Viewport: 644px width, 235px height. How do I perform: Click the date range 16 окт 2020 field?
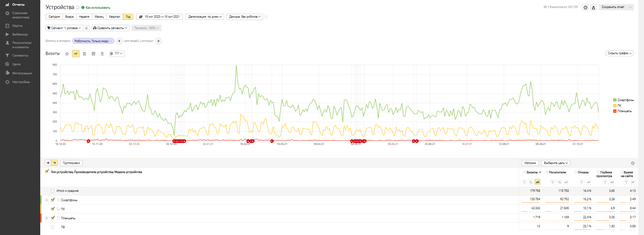(x=160, y=17)
